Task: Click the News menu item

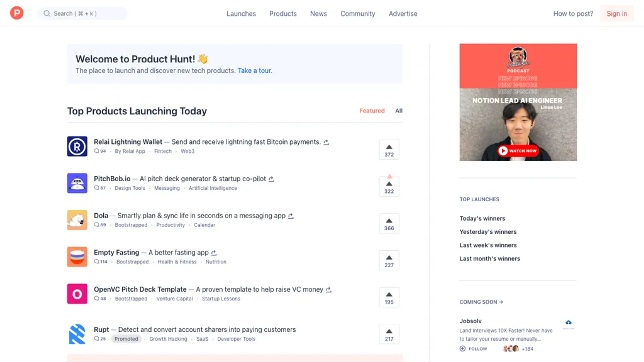Action: [x=318, y=13]
